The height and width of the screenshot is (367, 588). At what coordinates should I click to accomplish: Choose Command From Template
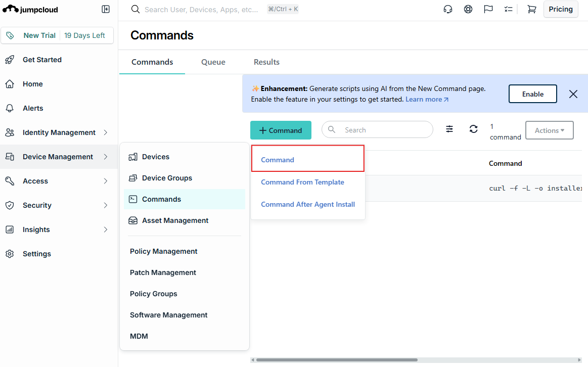[x=302, y=182]
